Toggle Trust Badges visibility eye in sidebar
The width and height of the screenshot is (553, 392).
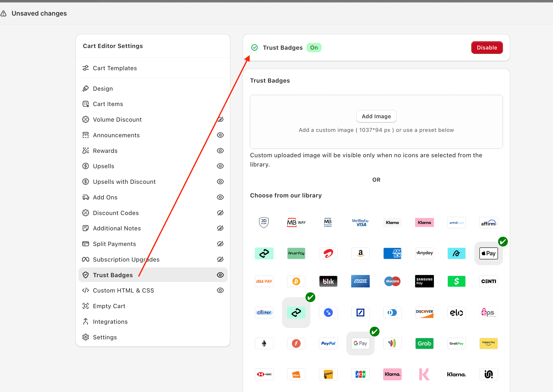click(220, 275)
